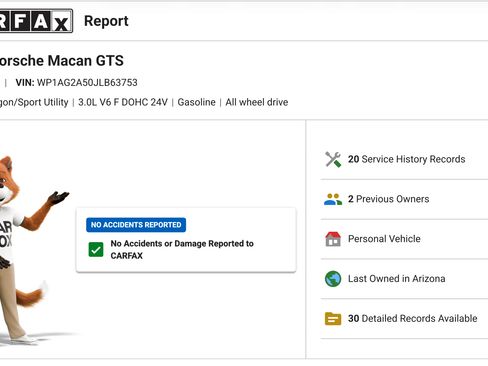Click the Gasoline fuel type text

pos(196,102)
